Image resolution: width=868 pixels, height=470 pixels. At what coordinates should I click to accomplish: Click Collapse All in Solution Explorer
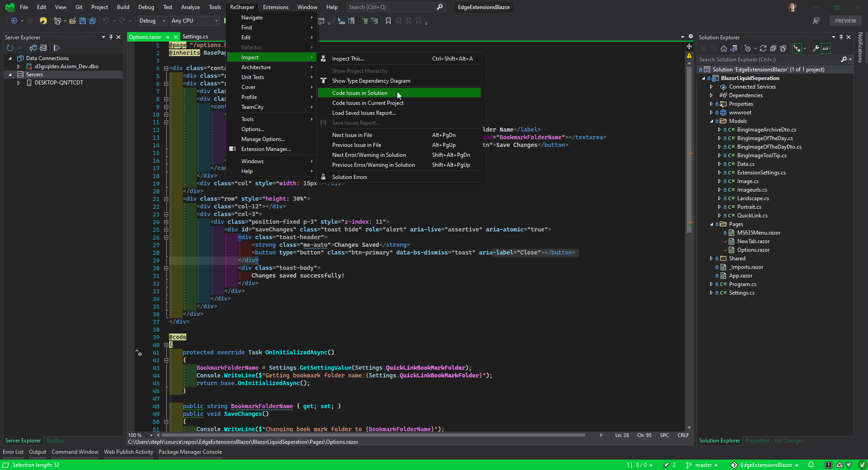(773, 48)
